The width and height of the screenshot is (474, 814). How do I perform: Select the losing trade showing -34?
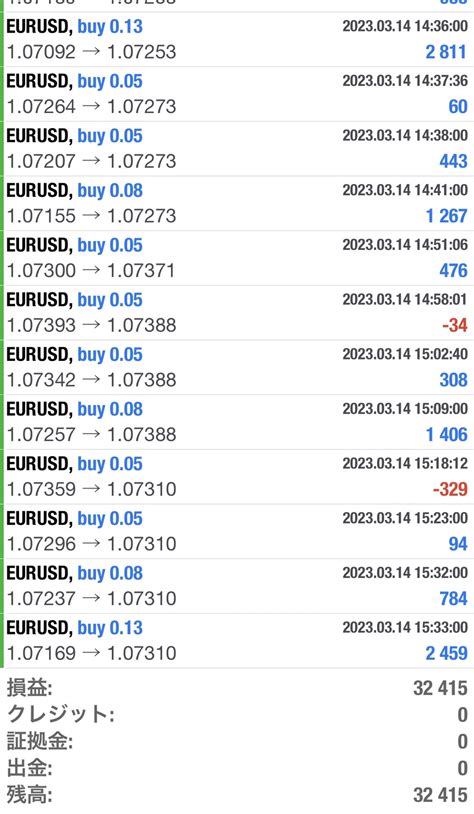point(237,313)
